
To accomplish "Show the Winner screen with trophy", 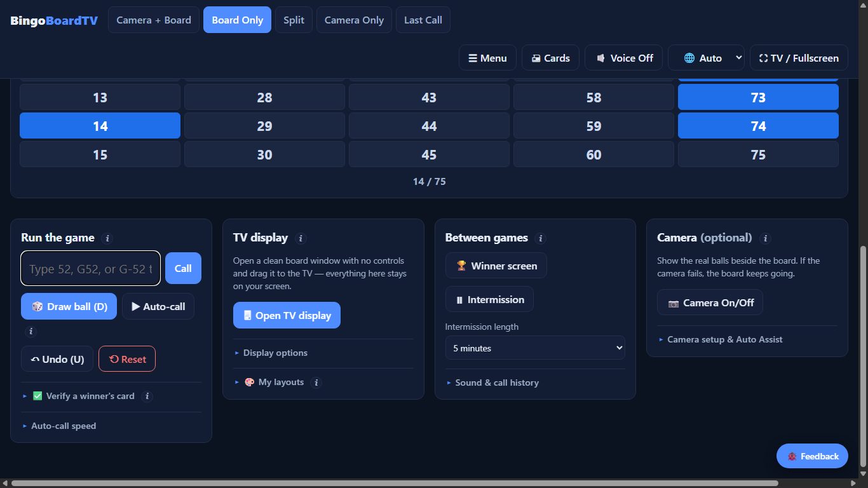I will pyautogui.click(x=496, y=266).
